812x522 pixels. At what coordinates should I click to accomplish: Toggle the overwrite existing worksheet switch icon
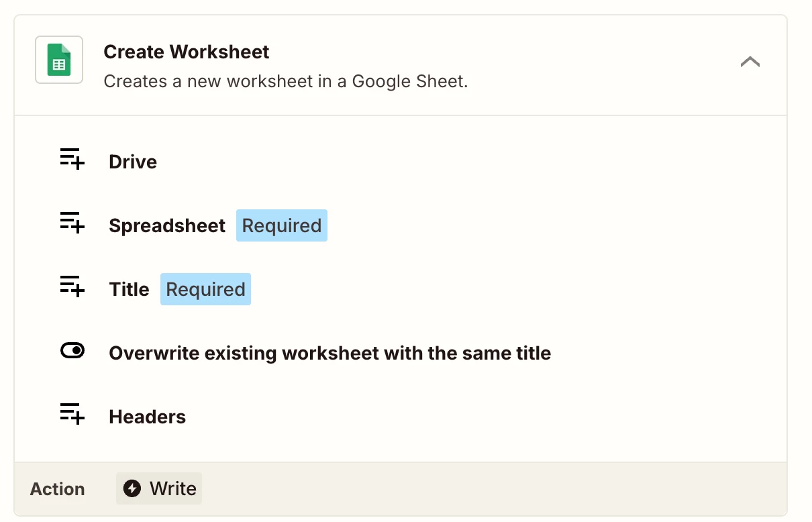tap(72, 351)
